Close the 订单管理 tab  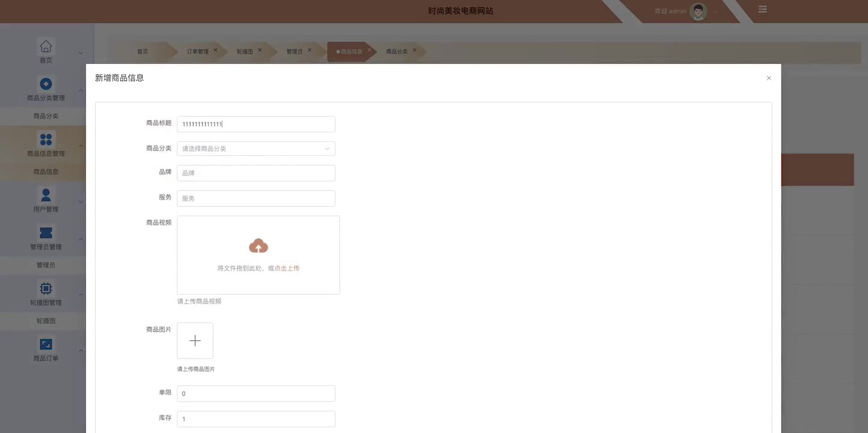215,50
